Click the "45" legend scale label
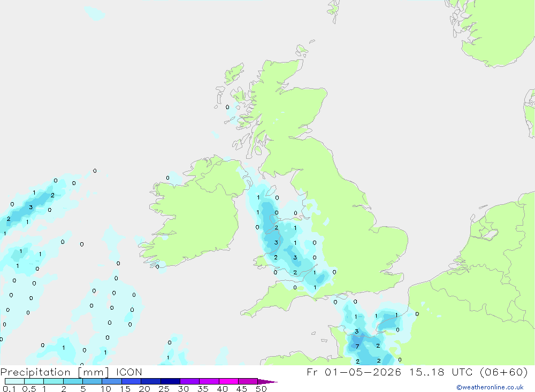 242,389
